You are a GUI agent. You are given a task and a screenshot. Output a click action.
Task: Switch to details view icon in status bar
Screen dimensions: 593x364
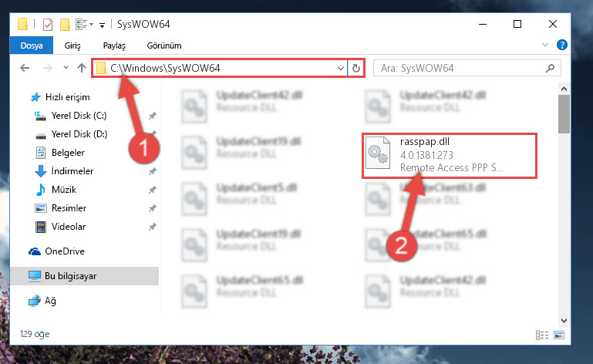coord(542,335)
